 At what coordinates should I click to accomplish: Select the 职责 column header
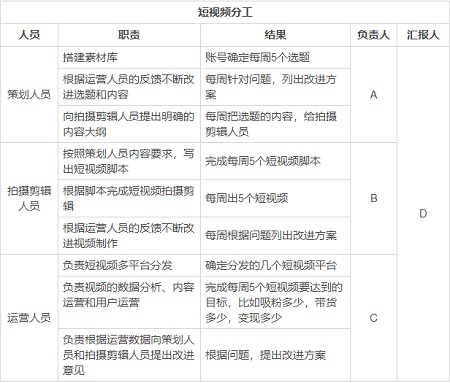click(129, 35)
